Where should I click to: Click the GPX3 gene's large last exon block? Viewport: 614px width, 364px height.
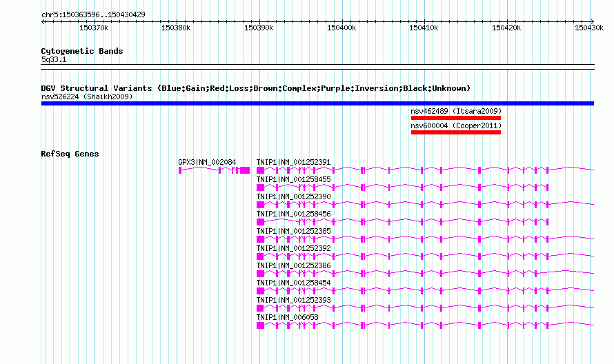click(x=245, y=170)
